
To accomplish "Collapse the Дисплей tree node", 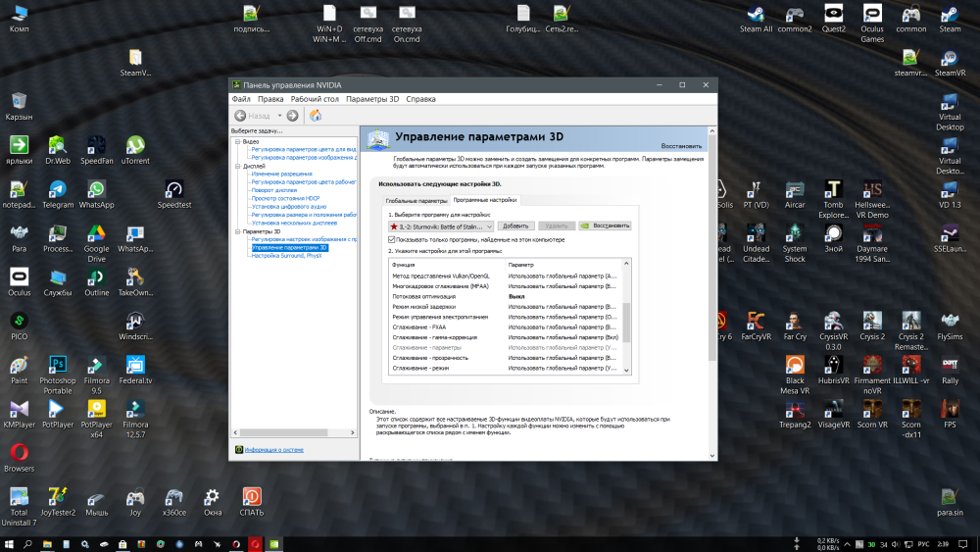I will (235, 167).
